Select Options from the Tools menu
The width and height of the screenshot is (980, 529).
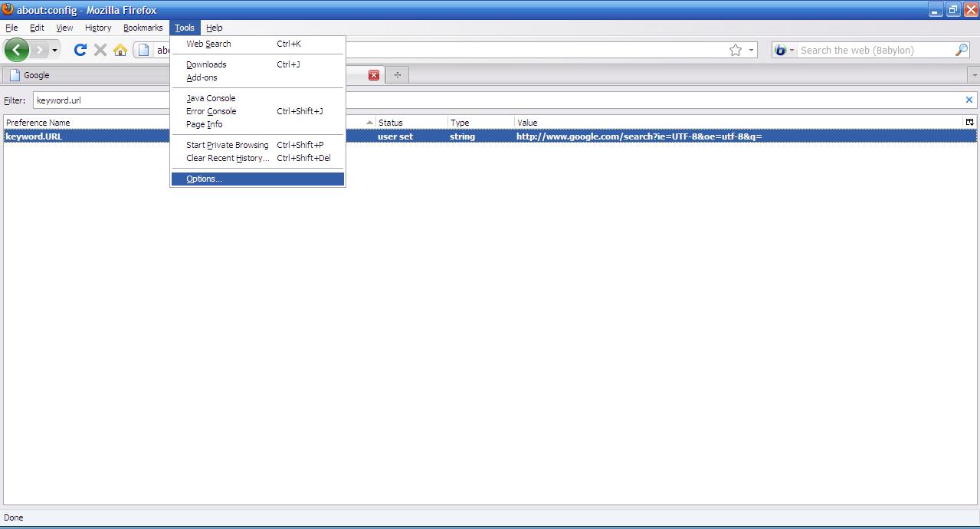click(204, 179)
